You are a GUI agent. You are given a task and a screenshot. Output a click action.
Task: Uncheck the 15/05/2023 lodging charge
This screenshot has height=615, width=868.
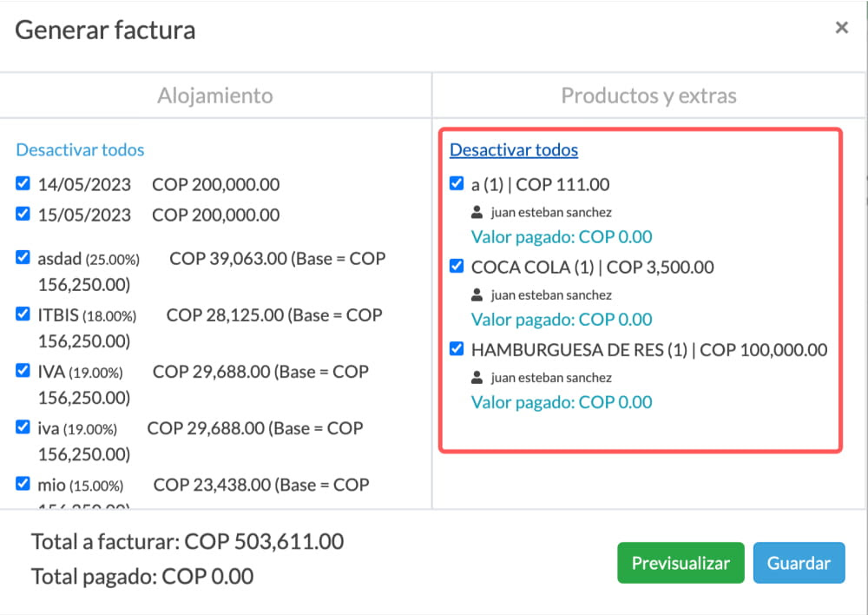(x=23, y=214)
